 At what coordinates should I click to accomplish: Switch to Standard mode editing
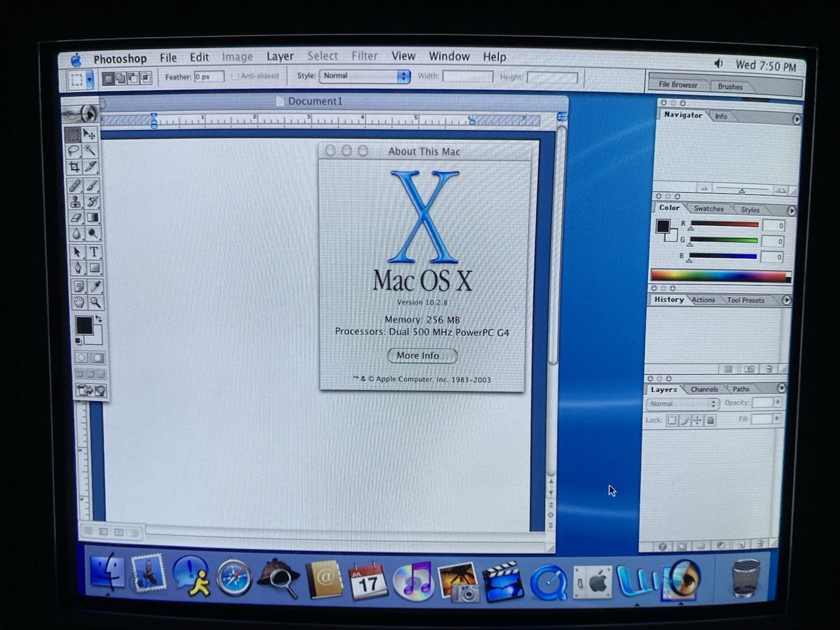pos(81,358)
